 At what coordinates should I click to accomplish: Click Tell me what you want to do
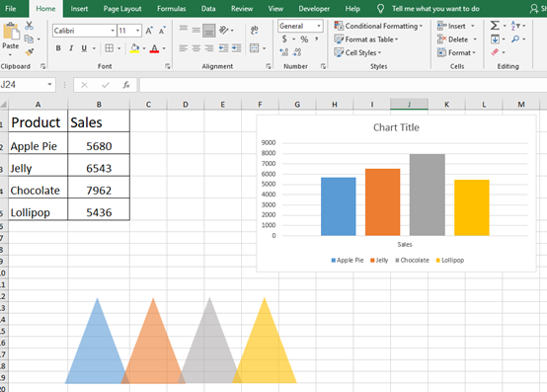point(435,8)
